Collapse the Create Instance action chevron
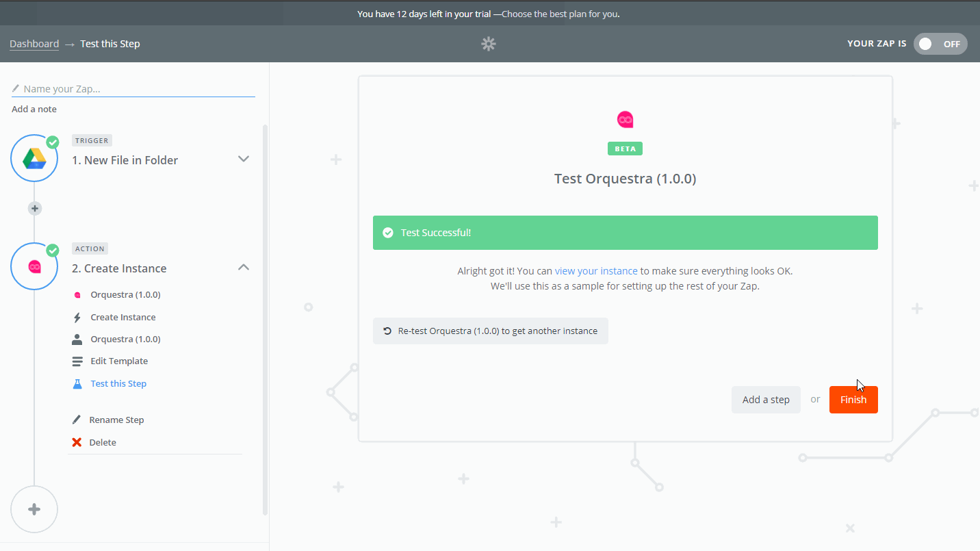The width and height of the screenshot is (980, 551). [243, 267]
